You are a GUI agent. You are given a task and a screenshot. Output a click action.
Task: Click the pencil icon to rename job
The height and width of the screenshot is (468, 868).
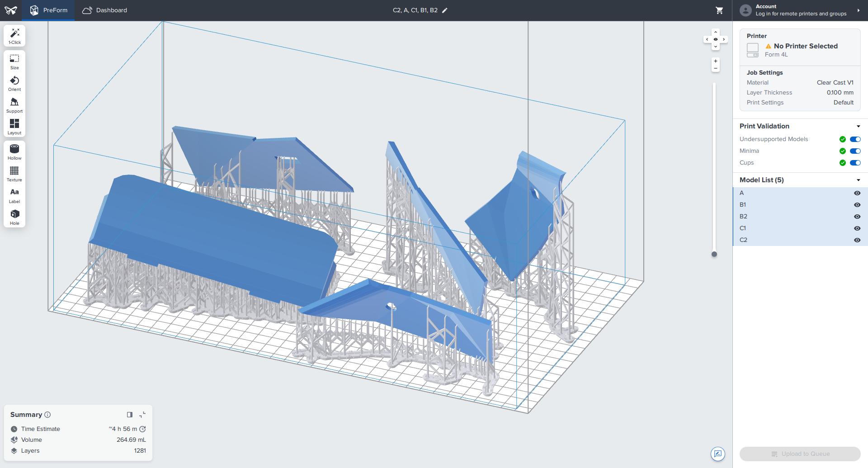(x=445, y=10)
